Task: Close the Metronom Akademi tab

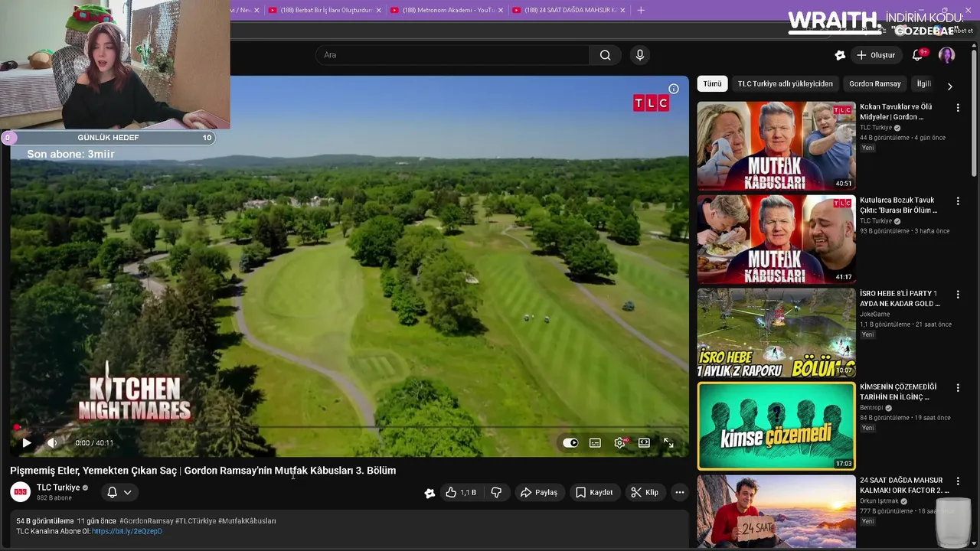Action: [x=501, y=10]
